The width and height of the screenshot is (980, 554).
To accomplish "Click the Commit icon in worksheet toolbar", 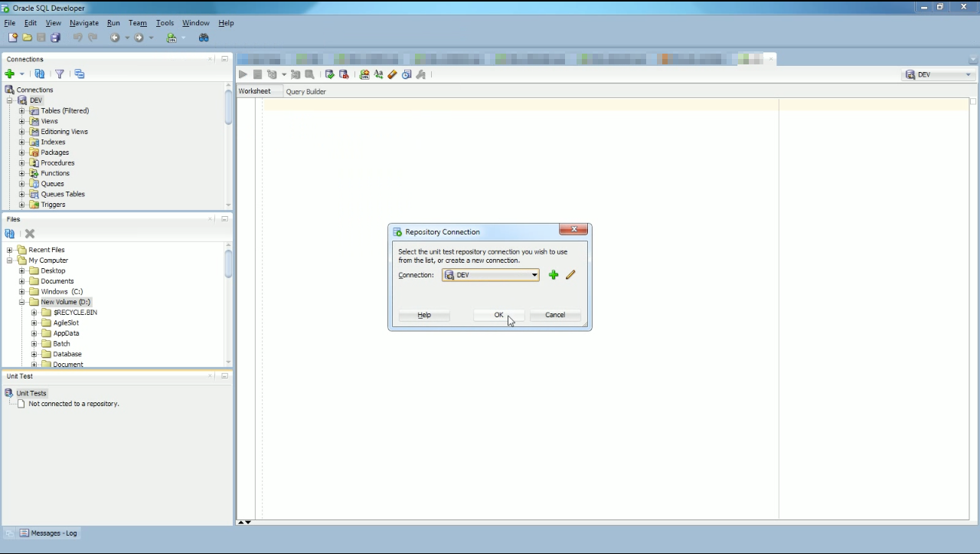I will coord(329,74).
